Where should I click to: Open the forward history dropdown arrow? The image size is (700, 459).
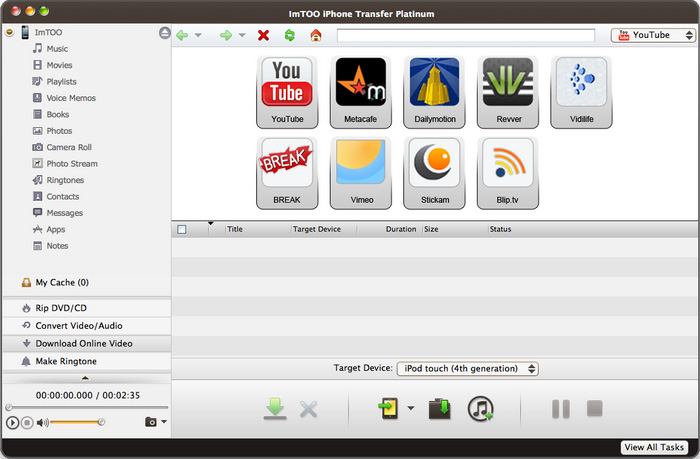click(242, 35)
